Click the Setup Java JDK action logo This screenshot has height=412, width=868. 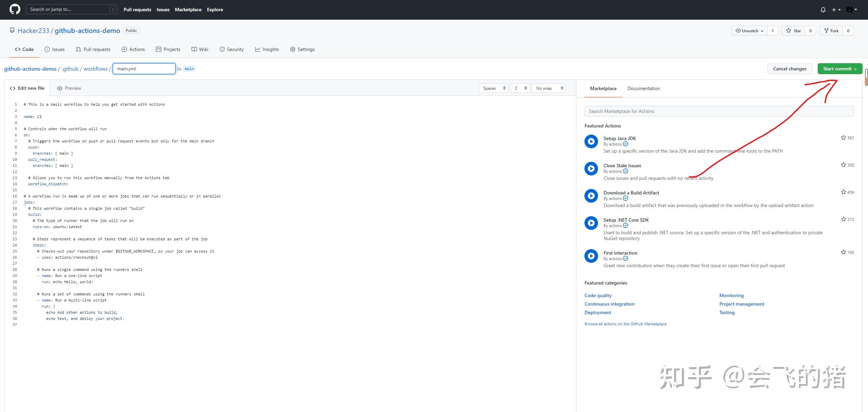coord(591,141)
